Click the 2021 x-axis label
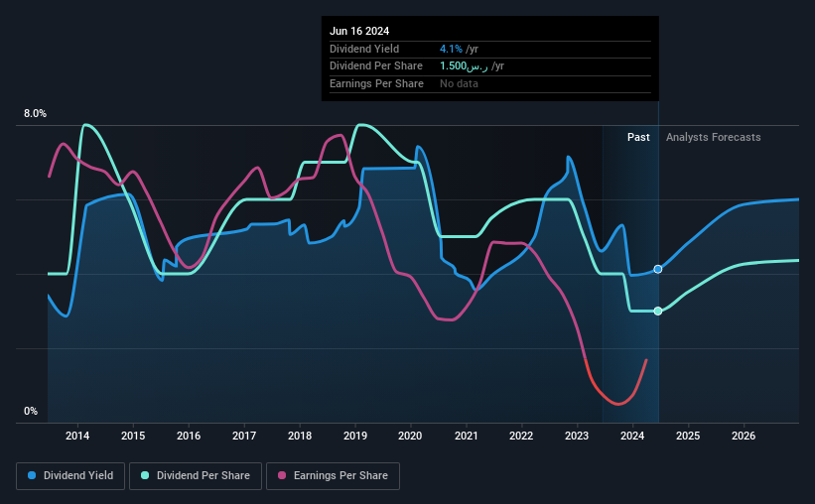 click(x=467, y=436)
